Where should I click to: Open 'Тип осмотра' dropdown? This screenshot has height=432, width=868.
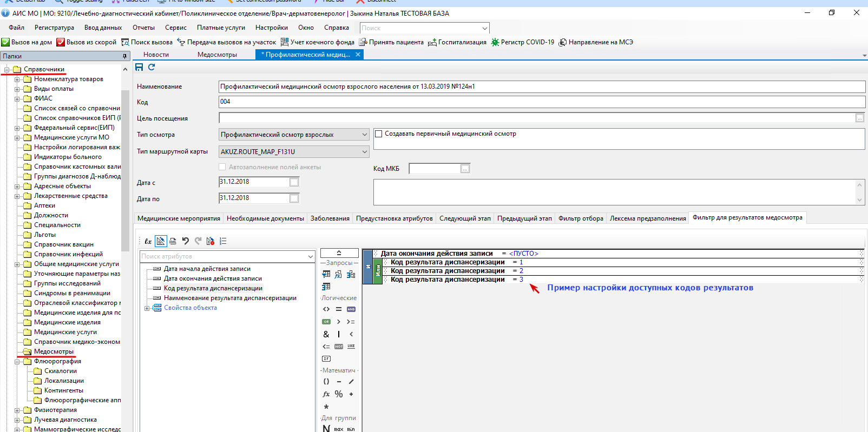coord(364,135)
